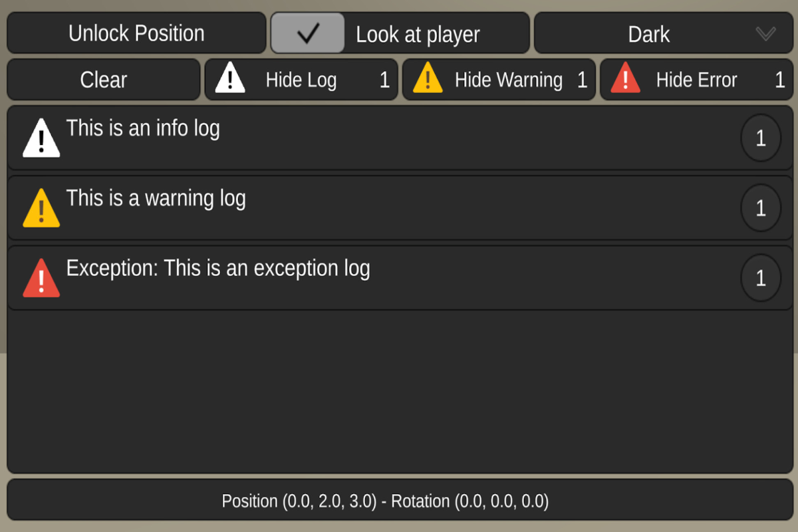
Task: Toggle Hide Log filter
Action: [301, 80]
